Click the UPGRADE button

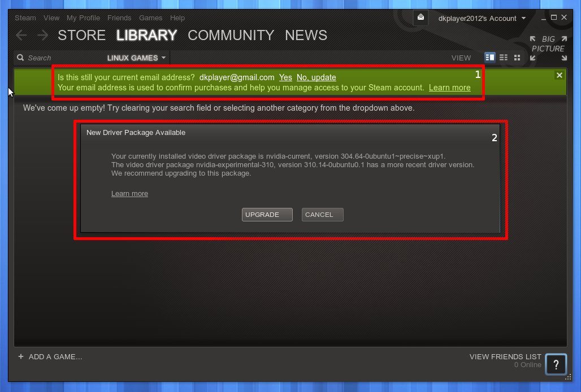click(x=267, y=215)
